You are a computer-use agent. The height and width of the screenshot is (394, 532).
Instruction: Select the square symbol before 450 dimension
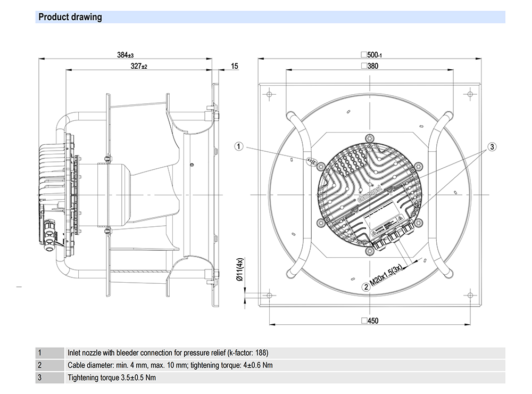coord(364,321)
